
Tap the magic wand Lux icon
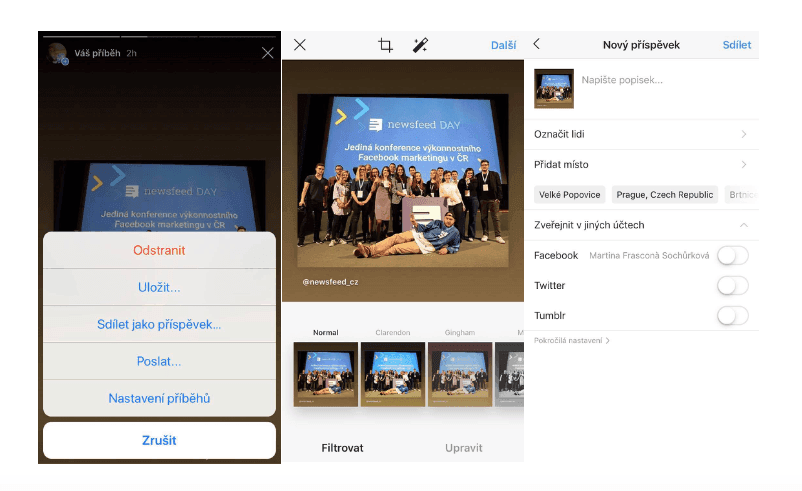(x=420, y=45)
